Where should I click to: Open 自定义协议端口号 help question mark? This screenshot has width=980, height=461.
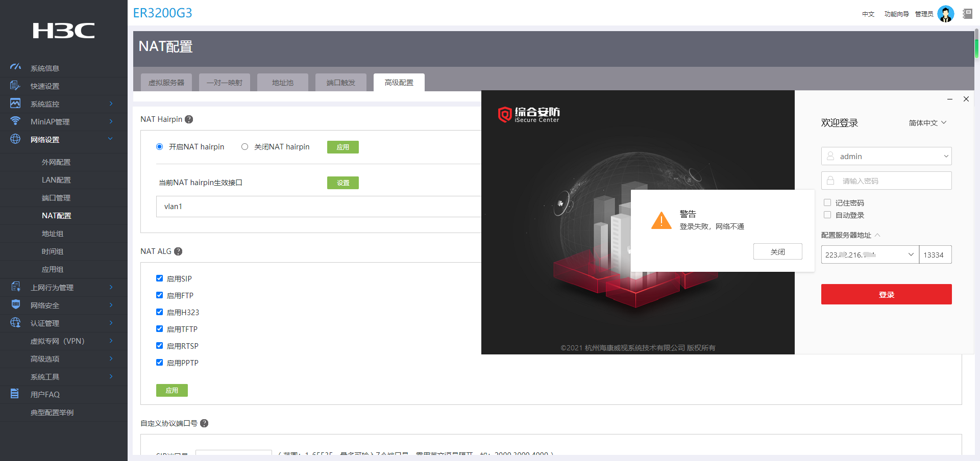(204, 423)
